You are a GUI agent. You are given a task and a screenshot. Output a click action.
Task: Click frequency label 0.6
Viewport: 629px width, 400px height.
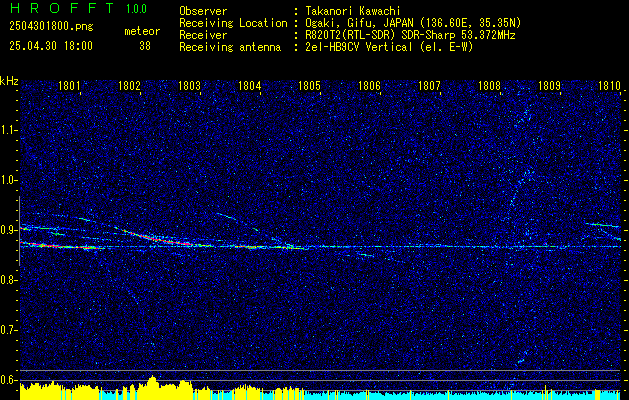pos(8,380)
